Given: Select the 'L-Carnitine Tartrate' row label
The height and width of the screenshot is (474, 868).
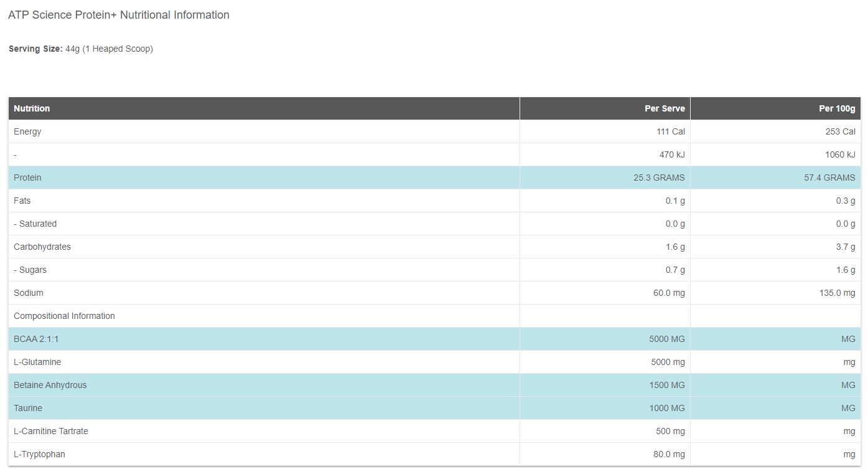Looking at the screenshot, I should 51,431.
